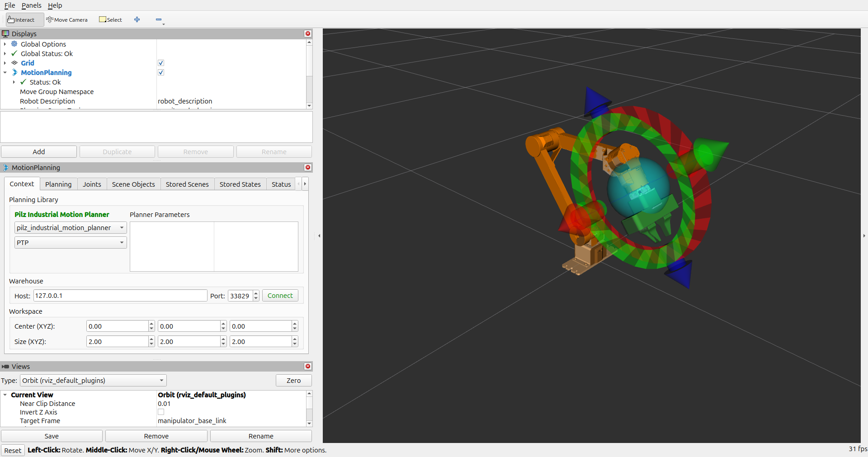Click the Grid display icon

(14, 63)
